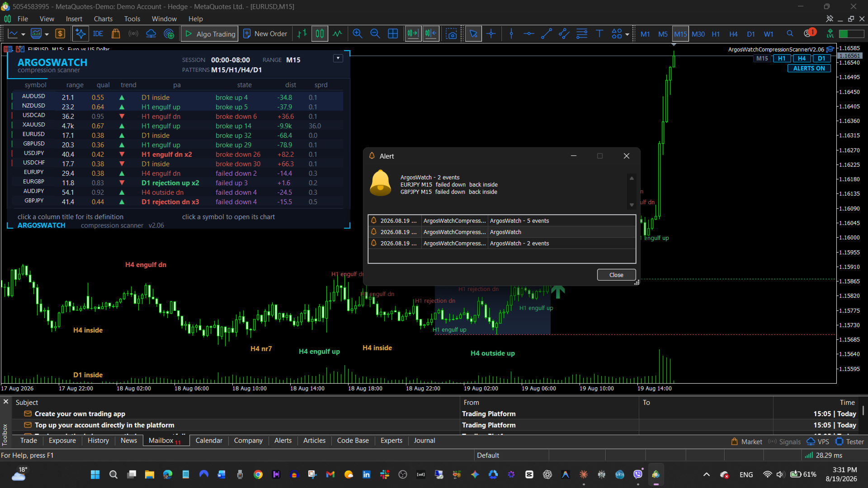Take a chart screenshot with camera icon
This screenshot has width=868, height=488.
[x=451, y=34]
